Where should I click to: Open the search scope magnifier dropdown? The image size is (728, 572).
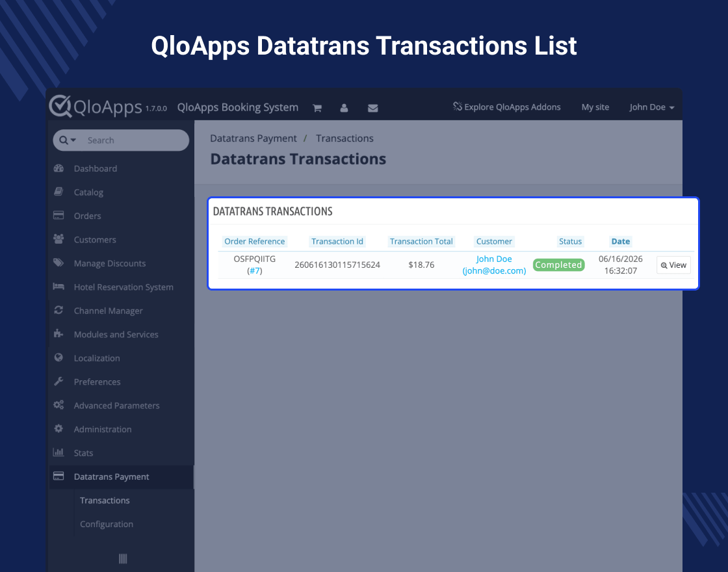click(68, 140)
